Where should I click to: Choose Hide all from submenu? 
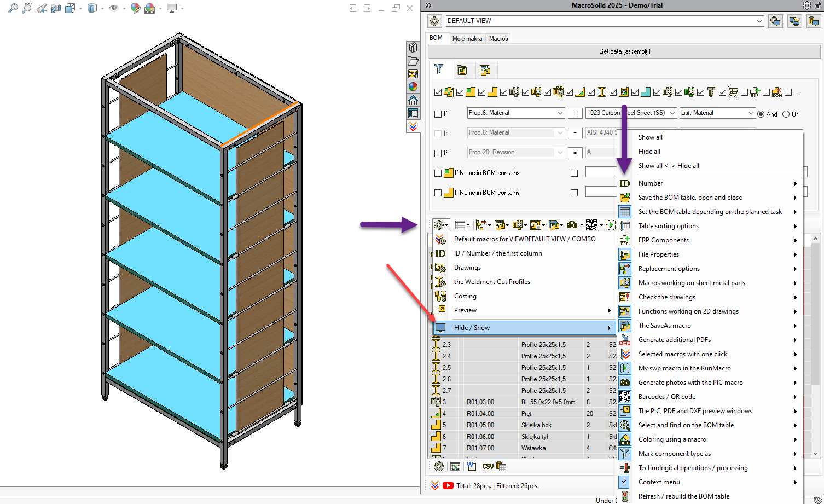pyautogui.click(x=649, y=152)
